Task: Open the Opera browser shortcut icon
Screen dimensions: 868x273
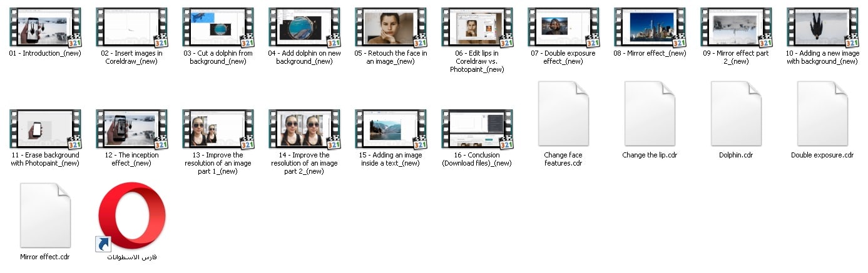Action: tap(131, 216)
